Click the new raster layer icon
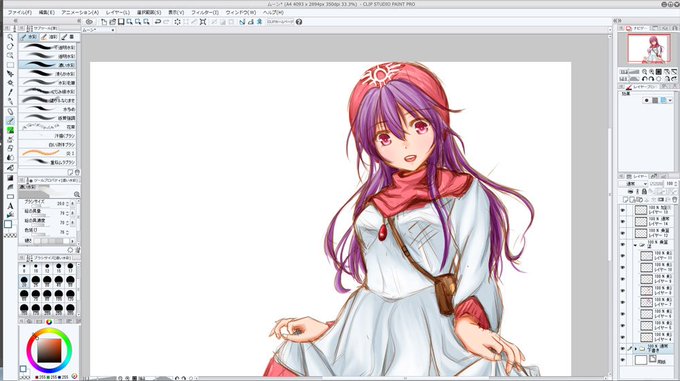 pos(625,200)
